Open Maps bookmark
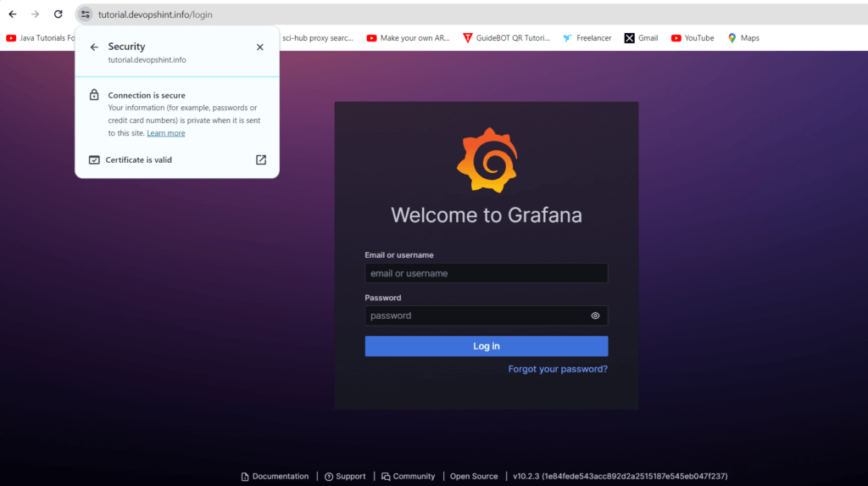Image resolution: width=868 pixels, height=486 pixels. tap(743, 38)
